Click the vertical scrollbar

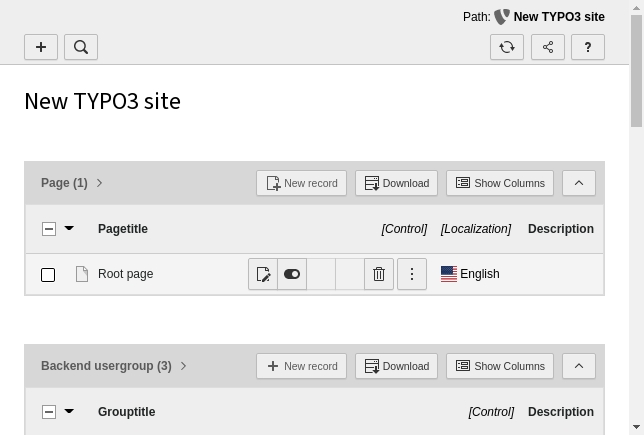pos(636,250)
